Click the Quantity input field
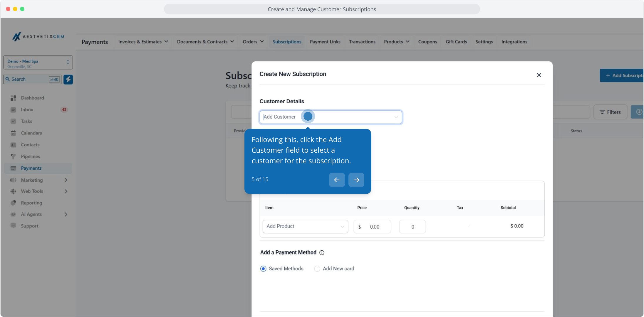 pos(412,227)
